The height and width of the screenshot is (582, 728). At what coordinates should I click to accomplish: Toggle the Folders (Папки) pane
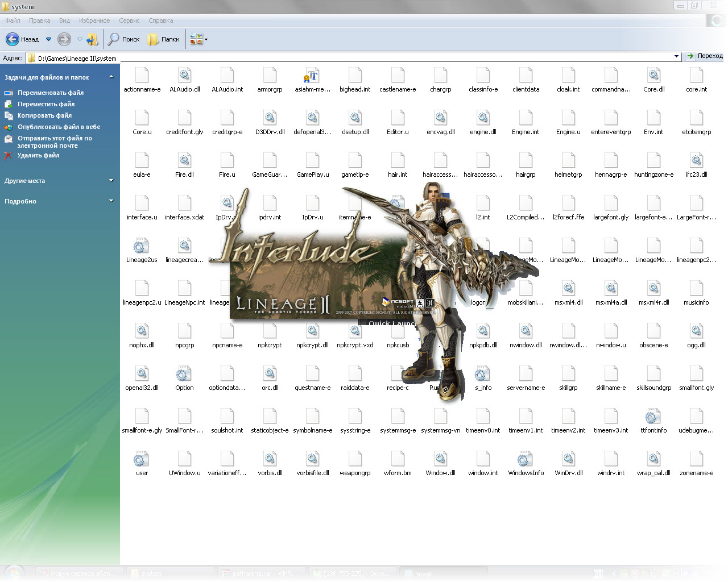point(164,39)
